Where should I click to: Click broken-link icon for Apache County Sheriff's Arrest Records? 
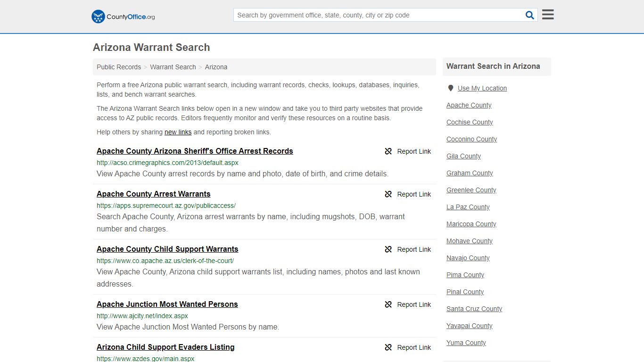tap(388, 151)
